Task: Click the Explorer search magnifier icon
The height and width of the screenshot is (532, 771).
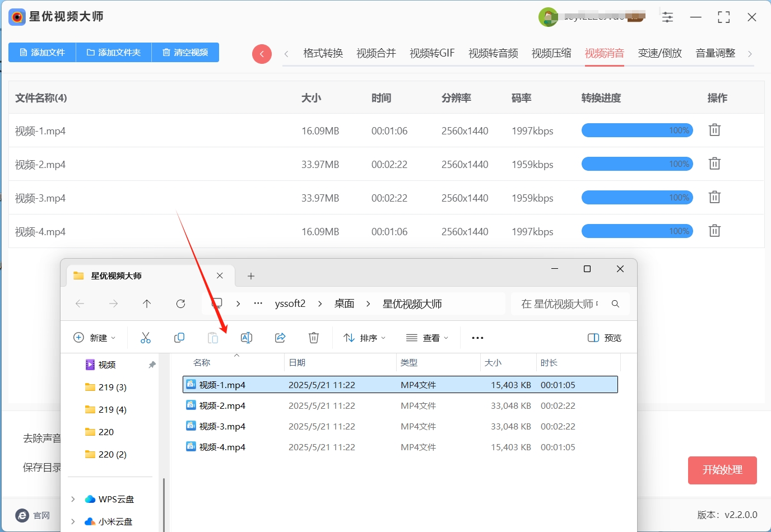Action: [615, 304]
